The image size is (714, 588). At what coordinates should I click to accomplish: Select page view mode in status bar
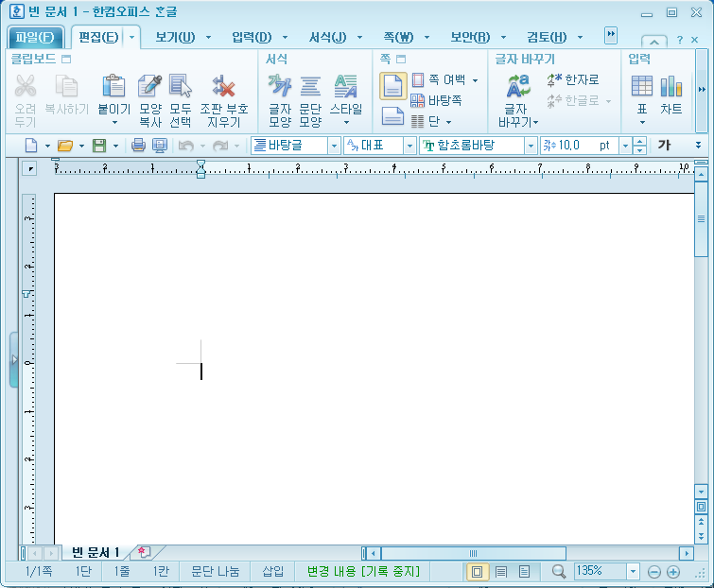[478, 572]
